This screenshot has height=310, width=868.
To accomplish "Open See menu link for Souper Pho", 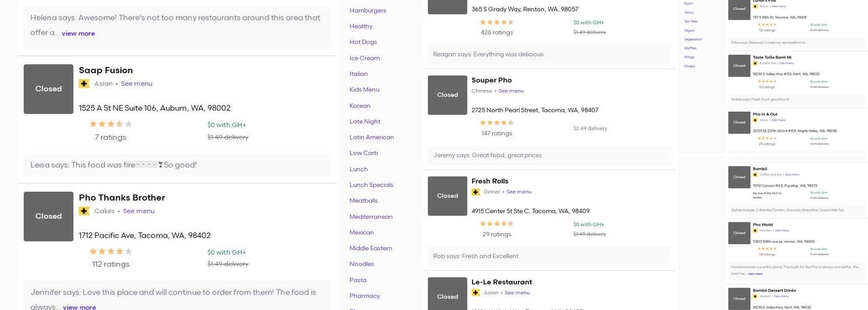I will tap(511, 91).
